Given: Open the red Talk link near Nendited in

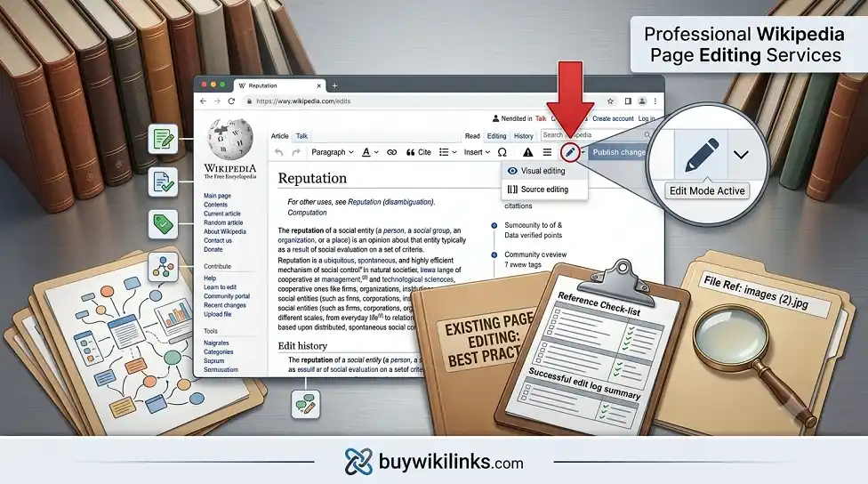Looking at the screenshot, I should coord(541,118).
